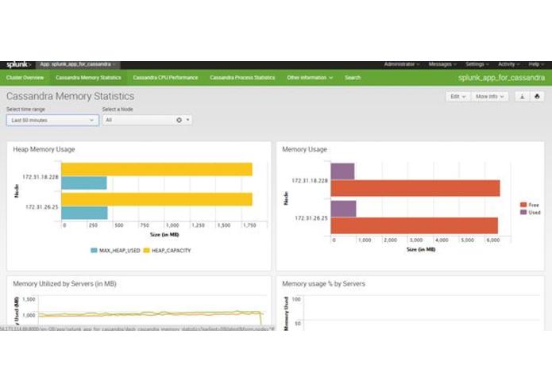Click the print dashboard icon
This screenshot has width=552, height=392.
tap(537, 97)
